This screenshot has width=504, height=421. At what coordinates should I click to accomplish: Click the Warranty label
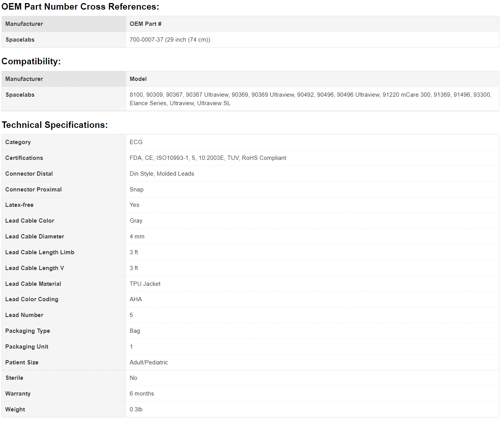[18, 394]
